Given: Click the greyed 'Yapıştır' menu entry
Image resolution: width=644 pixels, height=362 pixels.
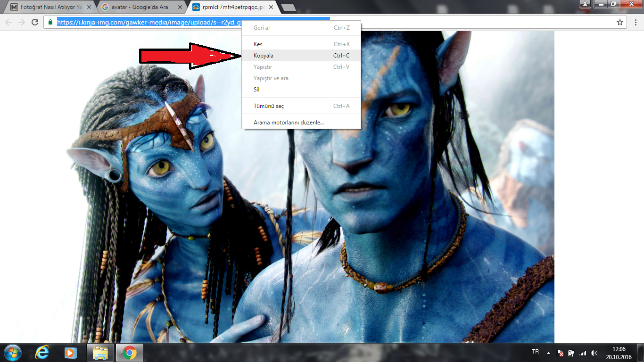Looking at the screenshot, I should pyautogui.click(x=301, y=67).
